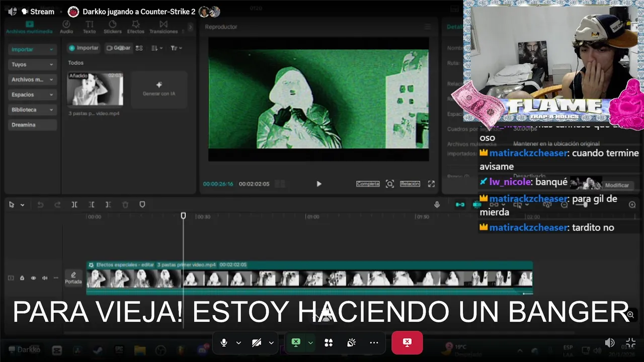The height and width of the screenshot is (362, 644).
Task: Click the timeline microphone record icon
Action: click(x=437, y=205)
